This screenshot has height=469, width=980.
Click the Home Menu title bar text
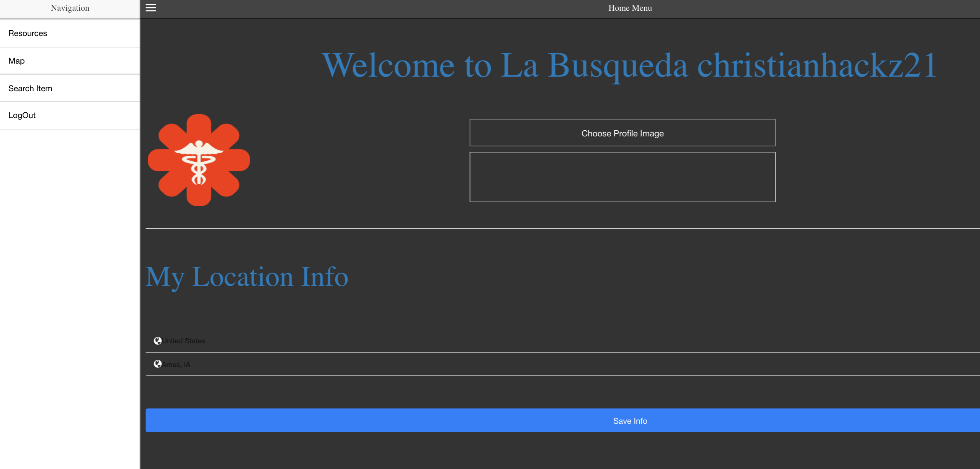tap(630, 8)
